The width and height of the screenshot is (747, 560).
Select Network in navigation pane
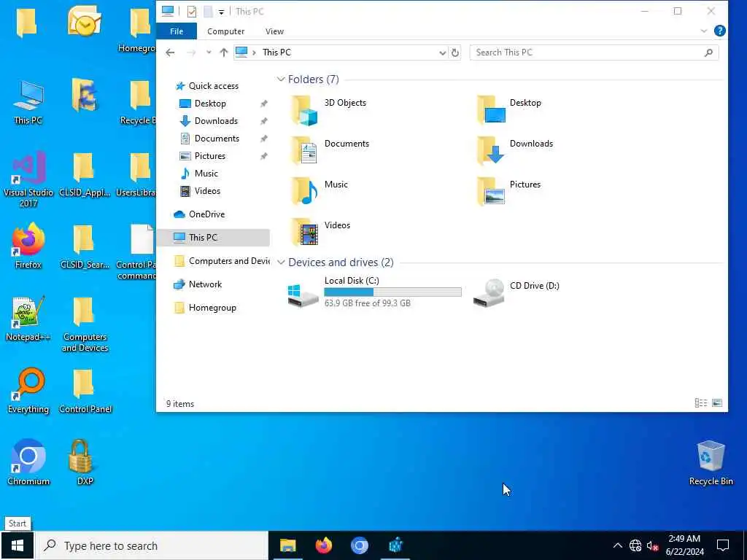(205, 284)
